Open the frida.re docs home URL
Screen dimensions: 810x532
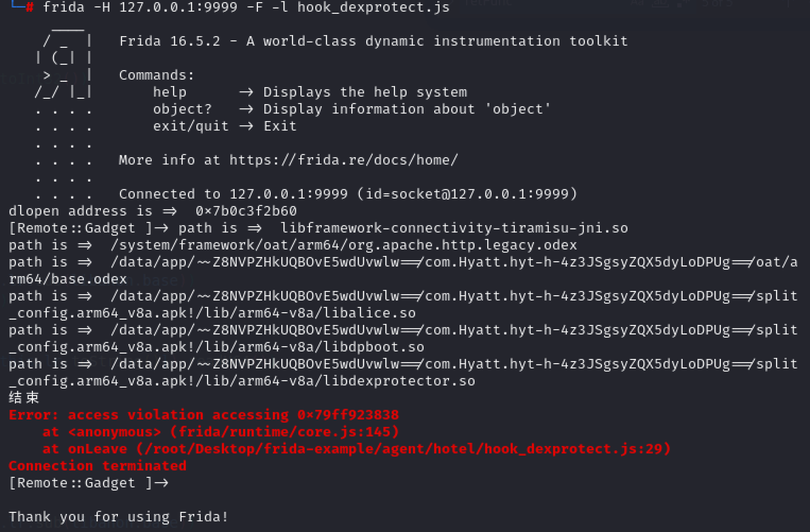343,160
